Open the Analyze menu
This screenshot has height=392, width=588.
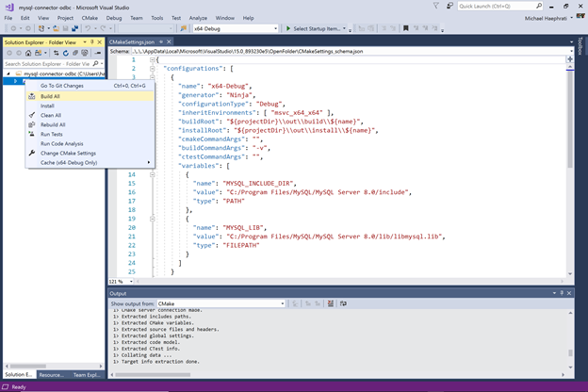[198, 18]
